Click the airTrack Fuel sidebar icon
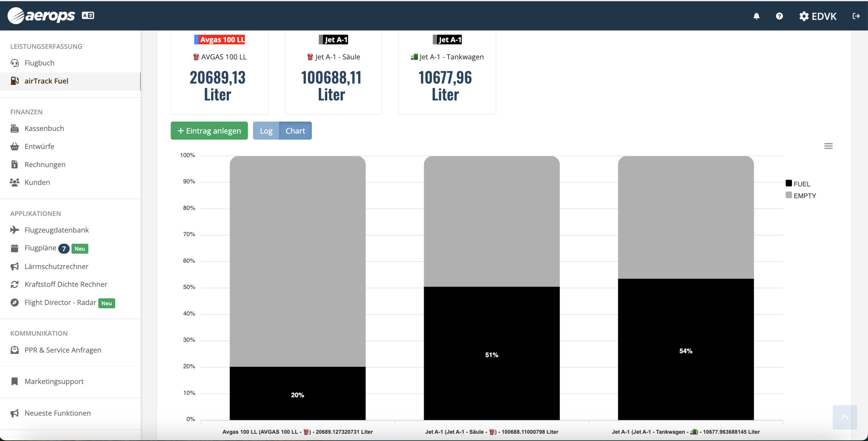 pyautogui.click(x=16, y=80)
